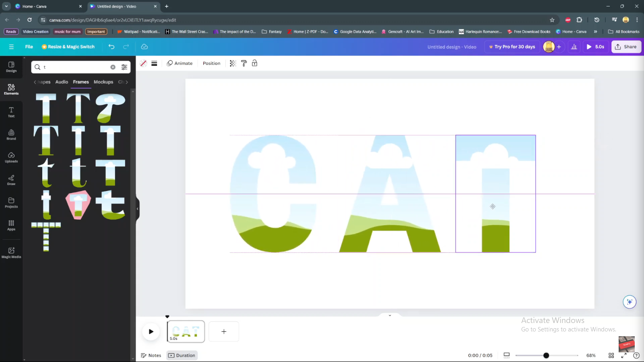Switch to the Audio tab
Image resolution: width=644 pixels, height=362 pixels.
62,82
